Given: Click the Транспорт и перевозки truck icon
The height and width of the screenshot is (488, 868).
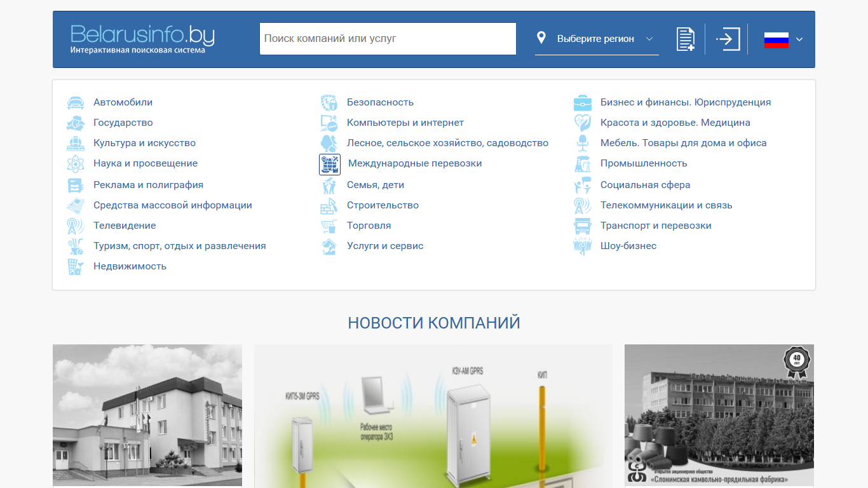Looking at the screenshot, I should point(583,226).
